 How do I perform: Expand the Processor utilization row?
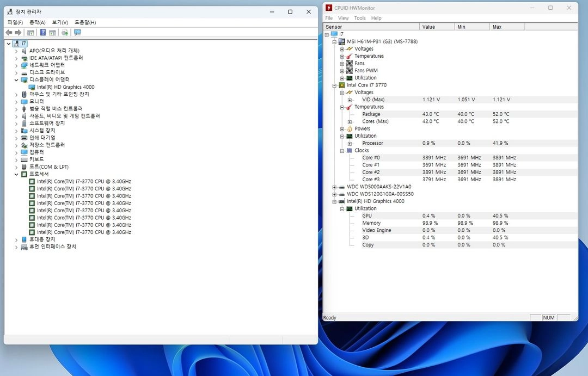(x=350, y=144)
